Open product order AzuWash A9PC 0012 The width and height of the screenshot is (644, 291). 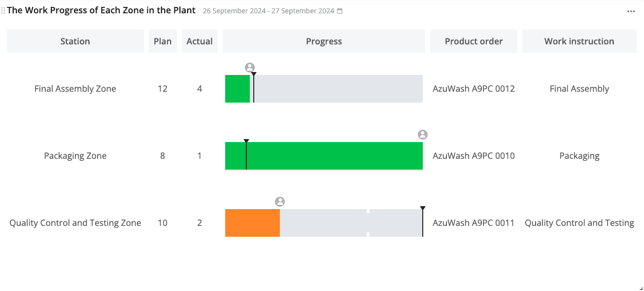click(474, 89)
